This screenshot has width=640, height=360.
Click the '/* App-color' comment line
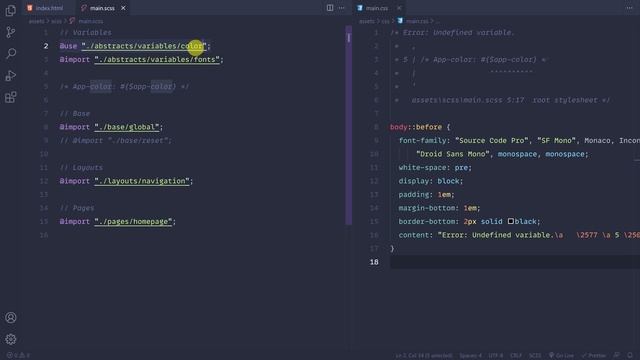(x=124, y=87)
